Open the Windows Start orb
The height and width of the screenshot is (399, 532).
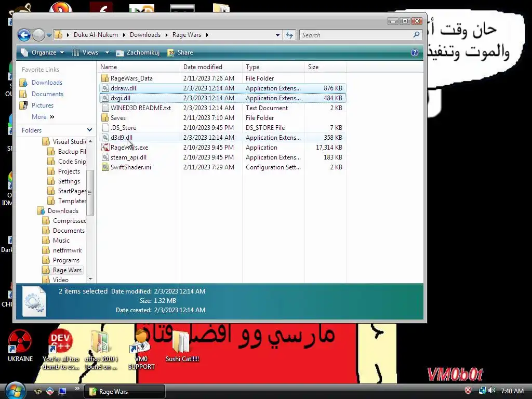pos(15,391)
